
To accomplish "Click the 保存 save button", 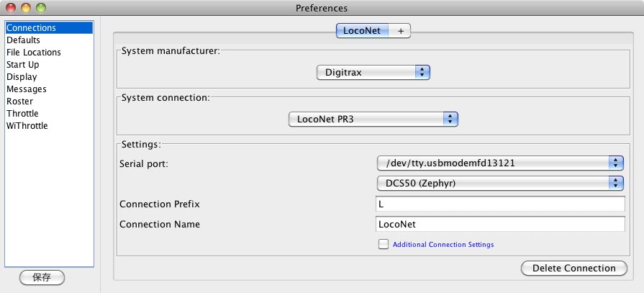I will click(x=42, y=277).
